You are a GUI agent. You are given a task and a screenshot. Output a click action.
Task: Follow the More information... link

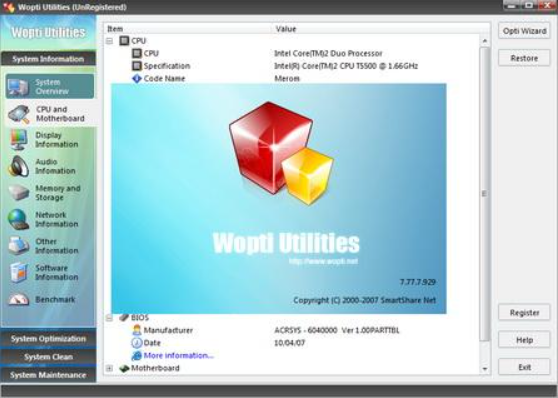(179, 355)
